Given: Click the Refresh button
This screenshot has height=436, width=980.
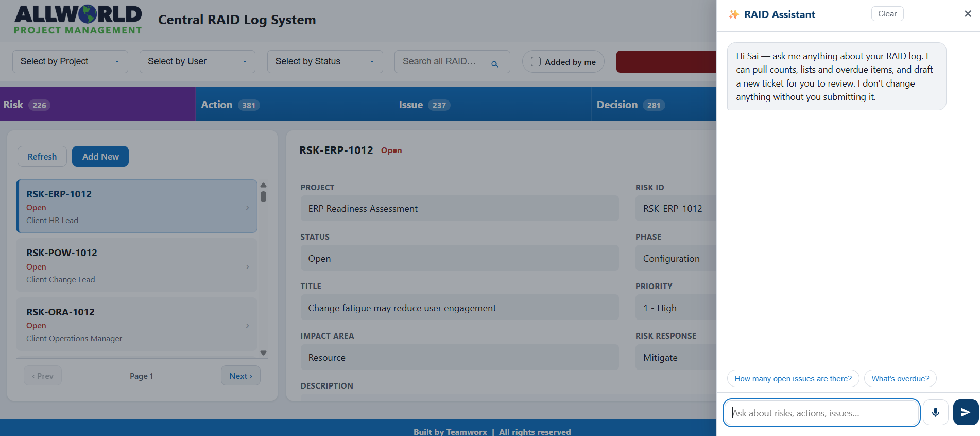Looking at the screenshot, I should 42,156.
